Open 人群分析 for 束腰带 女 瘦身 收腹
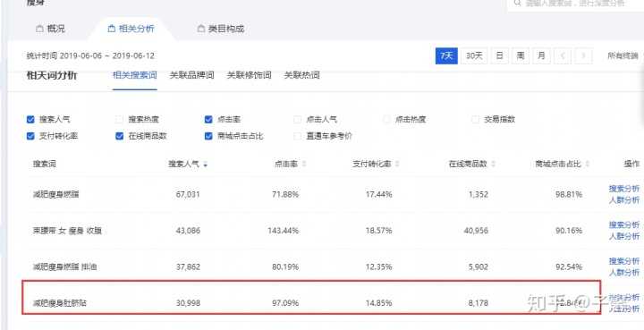The width and height of the screenshot is (644, 330). pos(624,236)
